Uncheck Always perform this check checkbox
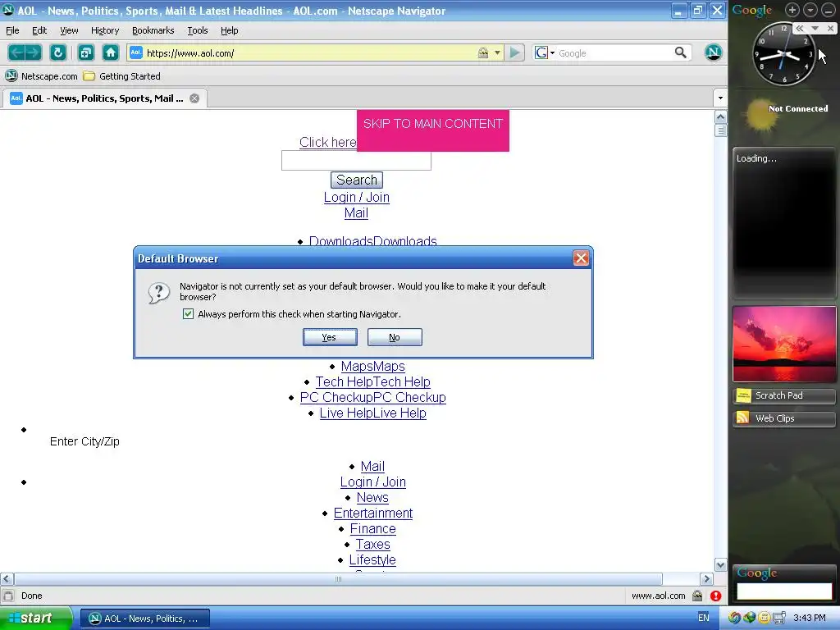 point(188,314)
